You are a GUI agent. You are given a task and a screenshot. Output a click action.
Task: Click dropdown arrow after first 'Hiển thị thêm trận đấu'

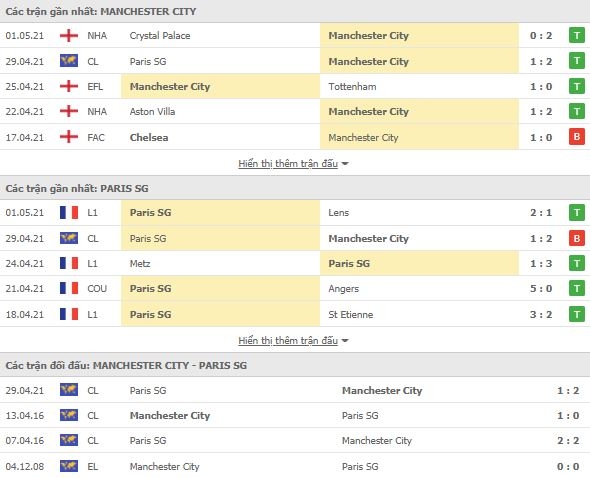click(x=345, y=164)
